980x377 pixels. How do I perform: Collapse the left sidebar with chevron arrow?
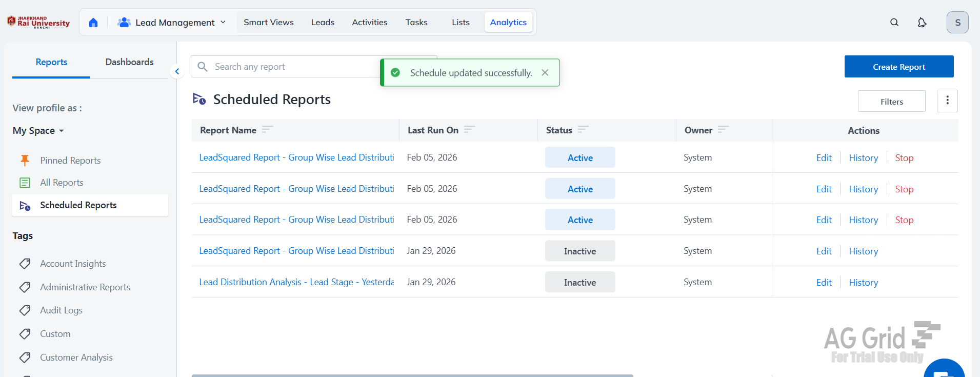click(x=177, y=72)
